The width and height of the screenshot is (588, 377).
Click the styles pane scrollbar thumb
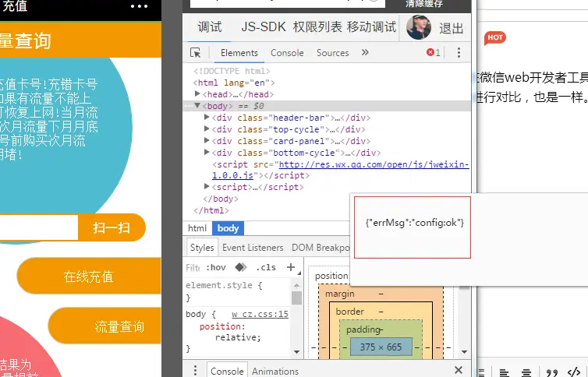point(296,298)
